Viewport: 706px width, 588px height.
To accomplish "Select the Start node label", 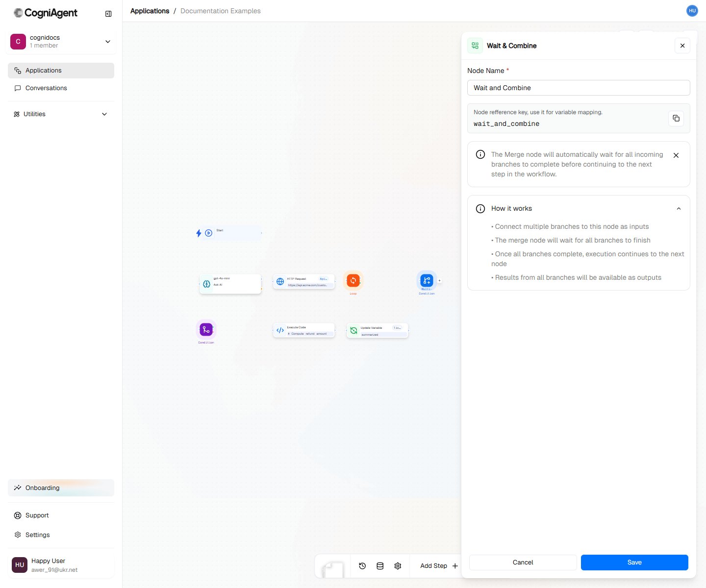I will tap(220, 230).
